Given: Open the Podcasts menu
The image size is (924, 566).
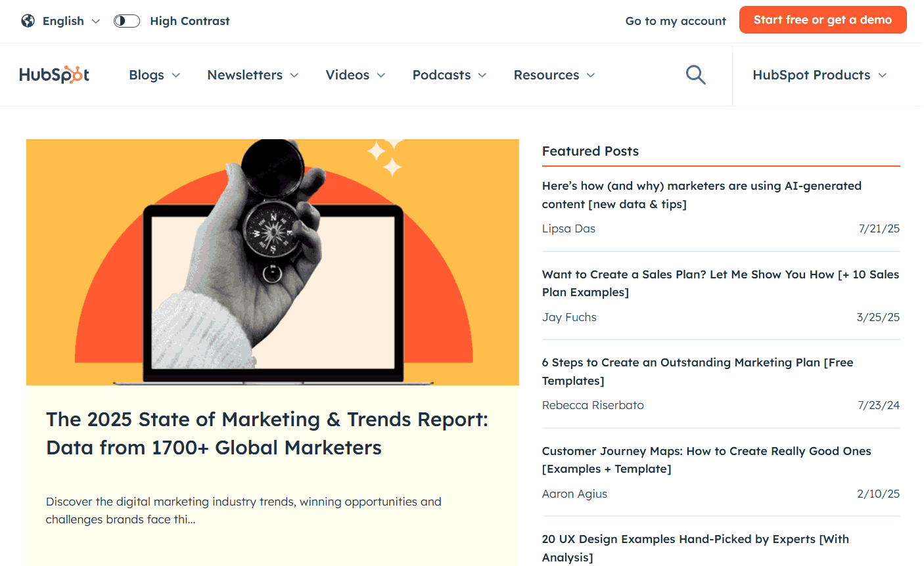Looking at the screenshot, I should [x=449, y=75].
